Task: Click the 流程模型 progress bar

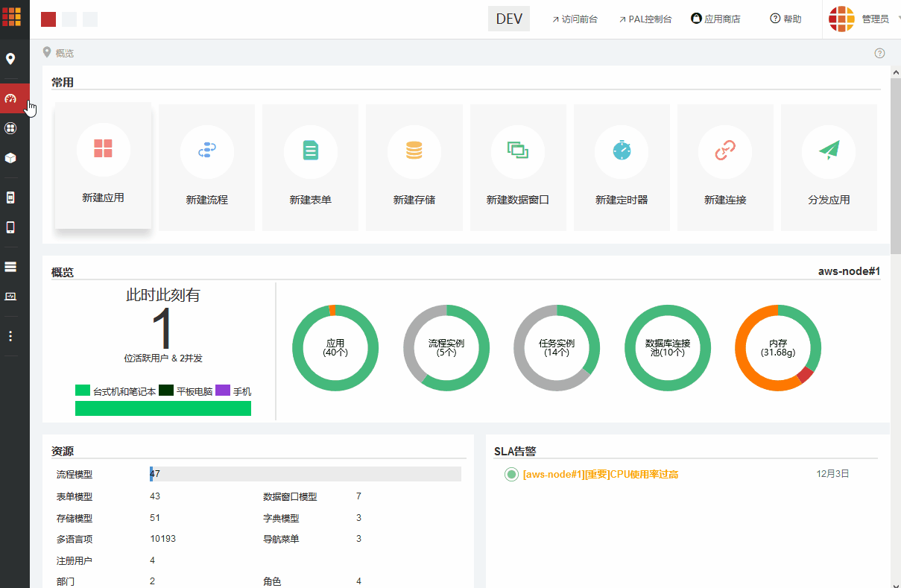Action: tap(306, 474)
